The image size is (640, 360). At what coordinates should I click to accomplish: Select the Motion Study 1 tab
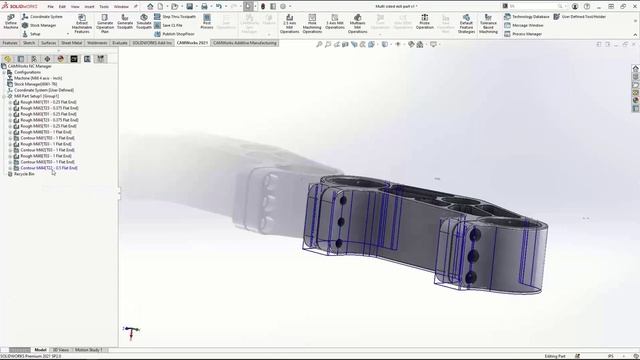pyautogui.click(x=89, y=350)
